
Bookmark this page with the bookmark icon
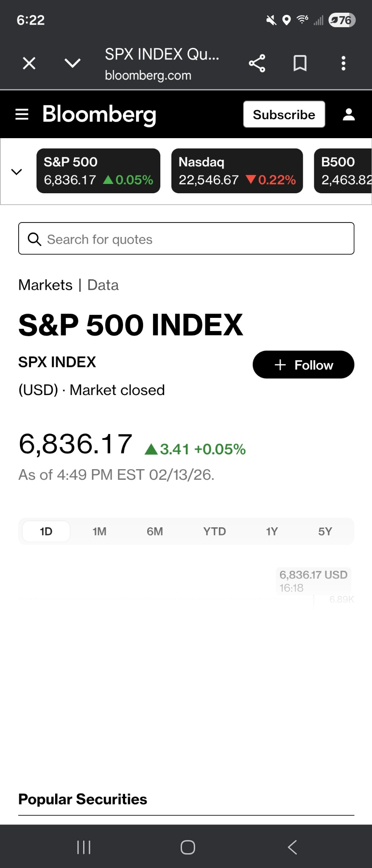300,64
